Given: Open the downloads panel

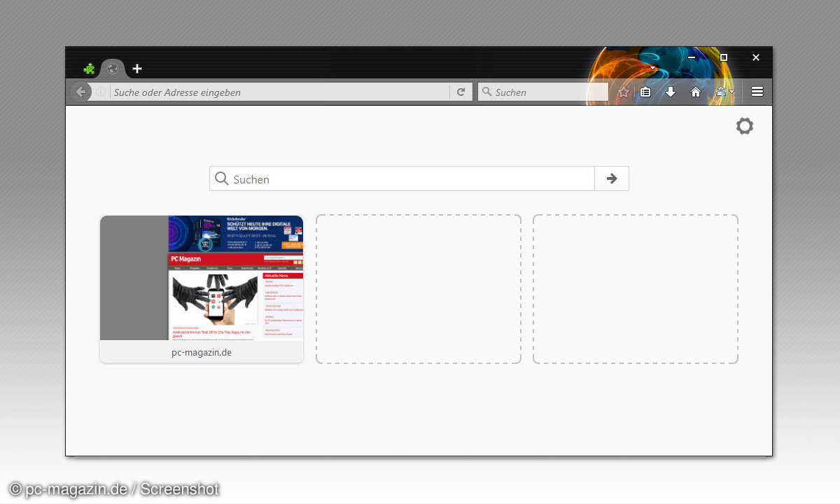Looking at the screenshot, I should pyautogui.click(x=671, y=92).
